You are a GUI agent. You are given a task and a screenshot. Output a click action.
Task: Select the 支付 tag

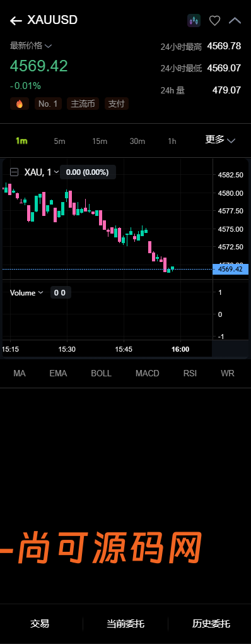(117, 104)
